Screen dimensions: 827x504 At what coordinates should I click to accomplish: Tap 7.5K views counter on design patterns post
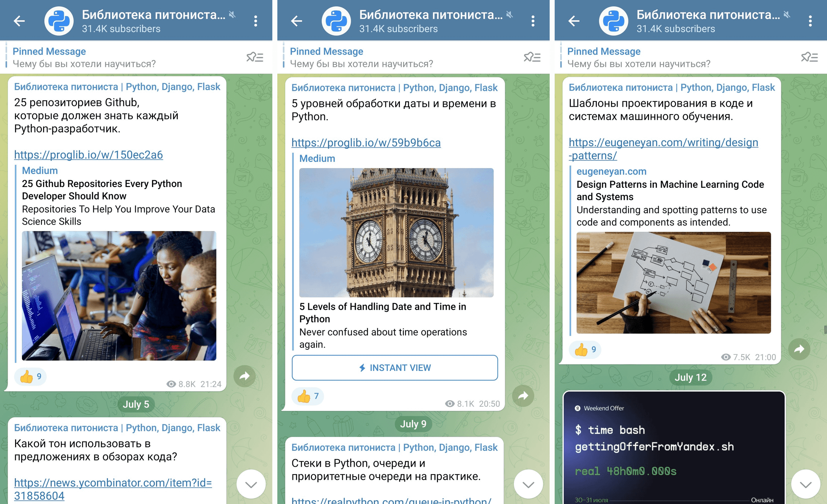736,357
